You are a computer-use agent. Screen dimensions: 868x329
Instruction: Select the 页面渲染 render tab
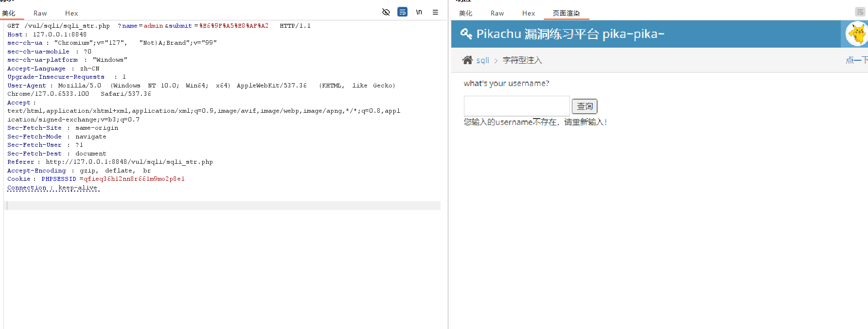pos(566,13)
